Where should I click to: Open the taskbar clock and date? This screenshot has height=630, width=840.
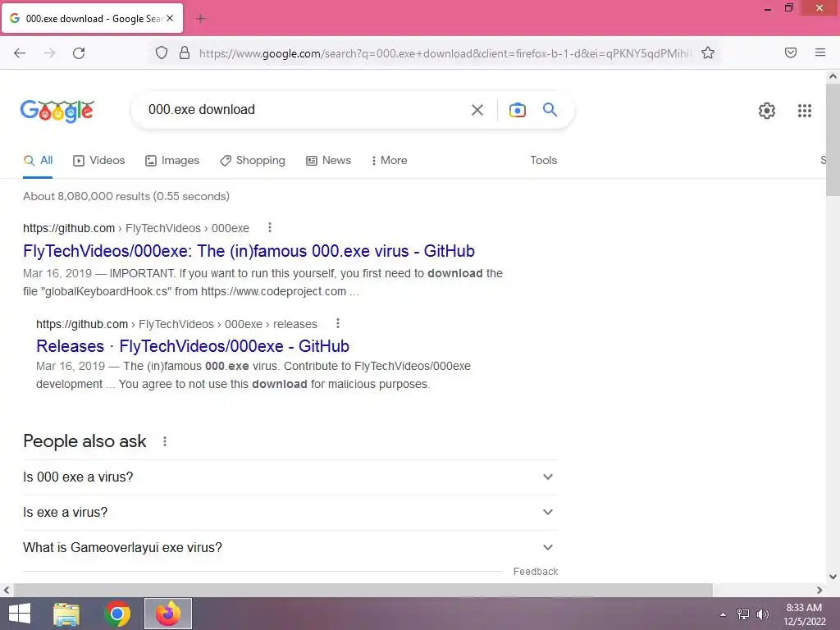(x=804, y=614)
